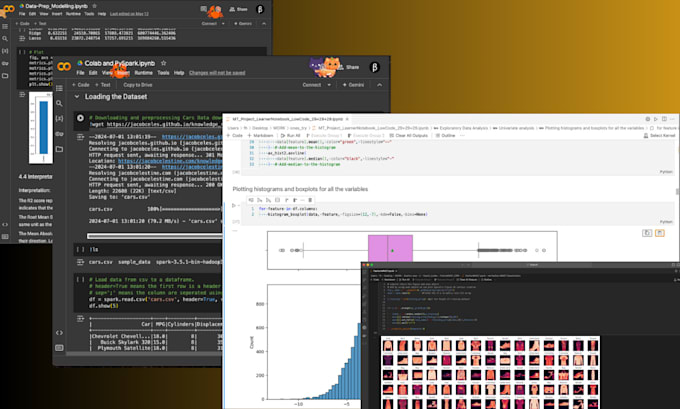Click horizontal scrollbar under wget output

pyautogui.click(x=154, y=236)
